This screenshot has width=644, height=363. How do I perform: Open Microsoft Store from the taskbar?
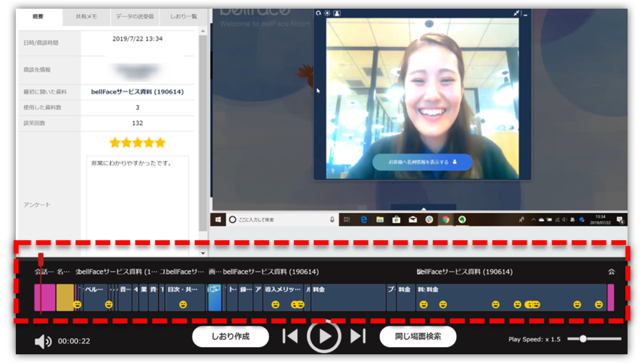click(396, 219)
